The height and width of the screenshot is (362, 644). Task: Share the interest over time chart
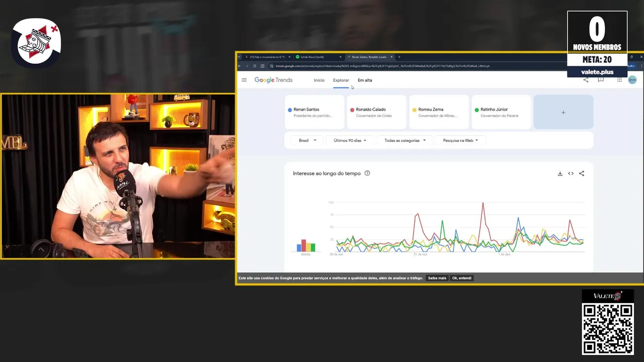(x=582, y=173)
